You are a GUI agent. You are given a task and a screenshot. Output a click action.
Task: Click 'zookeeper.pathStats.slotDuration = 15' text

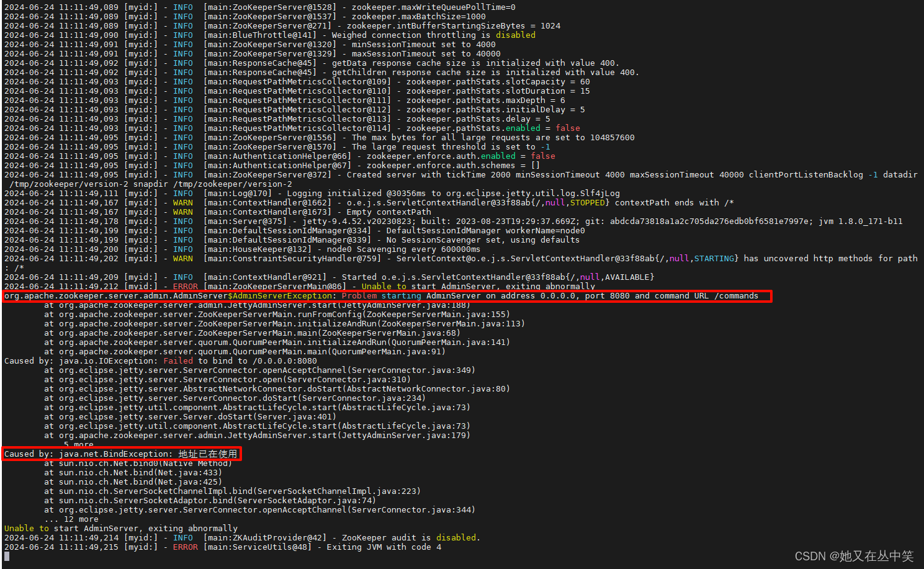(498, 91)
